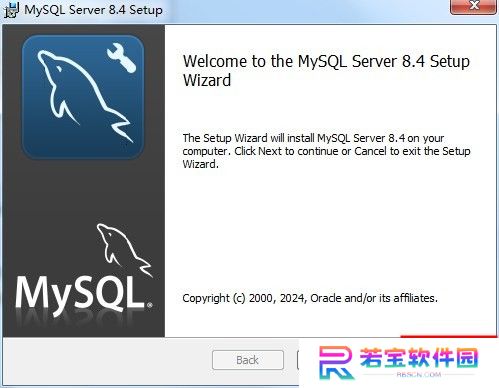
Task: Click the "Copyright (c) 2000, 2024, Oracle" text
Action: [310, 298]
